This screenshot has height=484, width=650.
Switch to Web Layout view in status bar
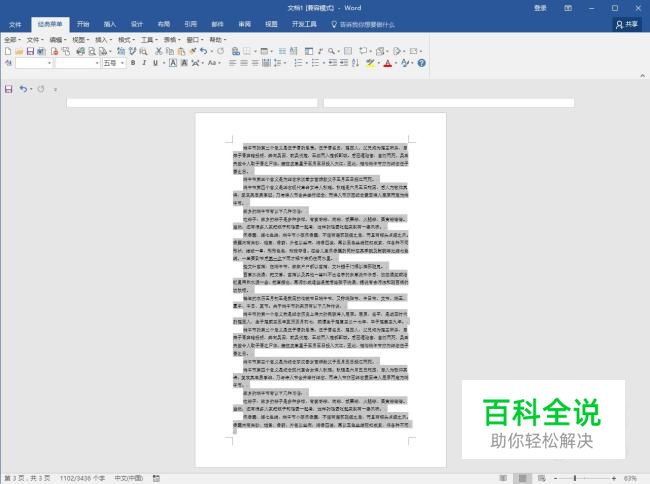(541, 478)
